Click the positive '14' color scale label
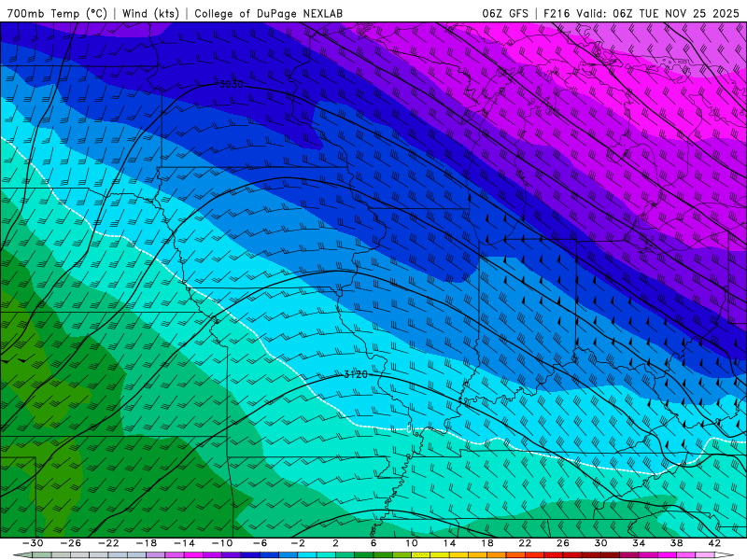Screen dimensions: 747x560 (x=449, y=543)
